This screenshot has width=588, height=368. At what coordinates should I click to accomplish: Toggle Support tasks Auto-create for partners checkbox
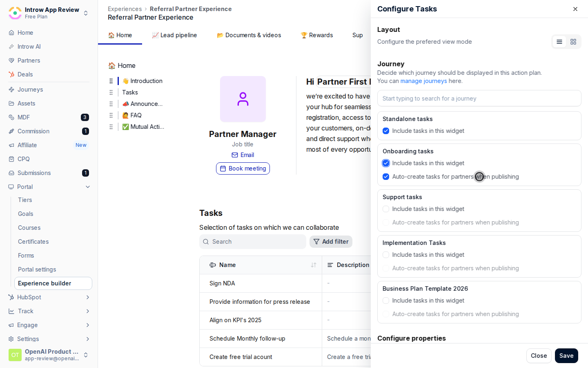[x=386, y=222]
